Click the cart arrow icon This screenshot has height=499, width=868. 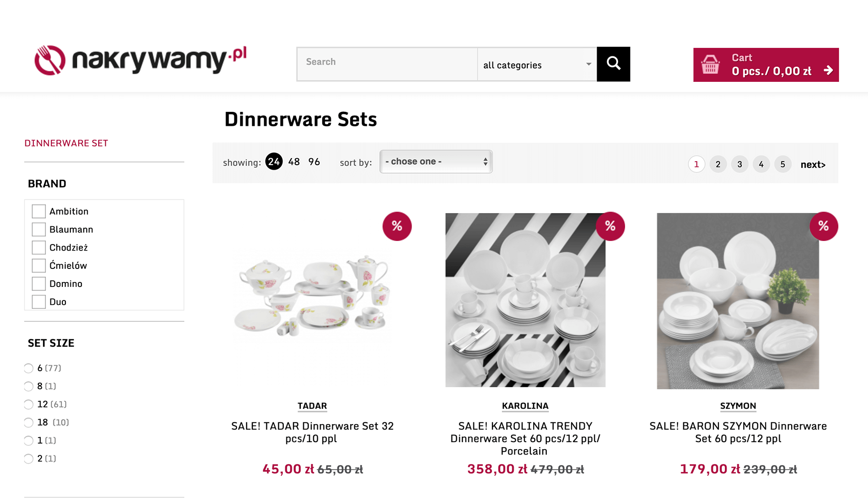pos(828,70)
